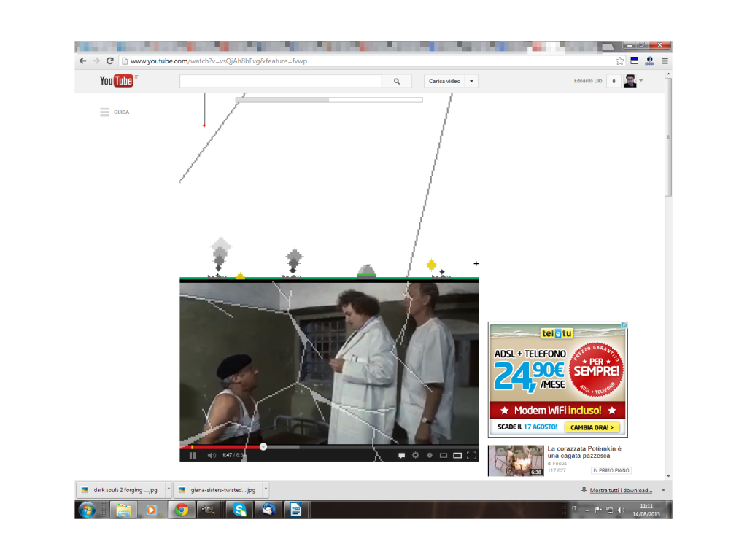This screenshot has height=560, width=747.
Task: Open Skype from the taskbar
Action: (239, 510)
